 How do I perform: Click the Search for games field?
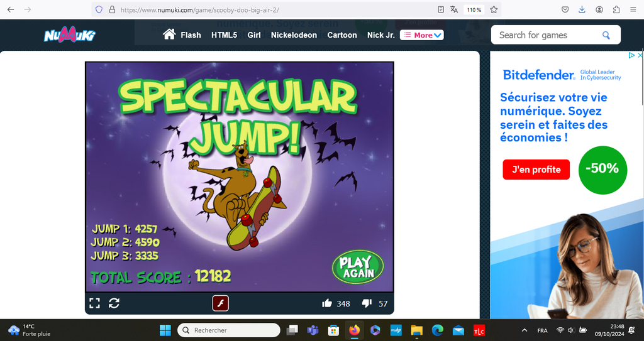coord(547,35)
